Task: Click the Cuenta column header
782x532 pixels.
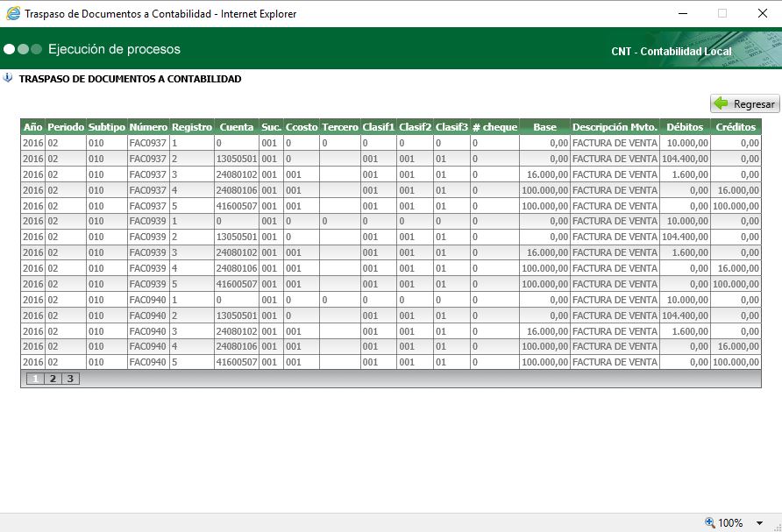Action: click(x=237, y=127)
